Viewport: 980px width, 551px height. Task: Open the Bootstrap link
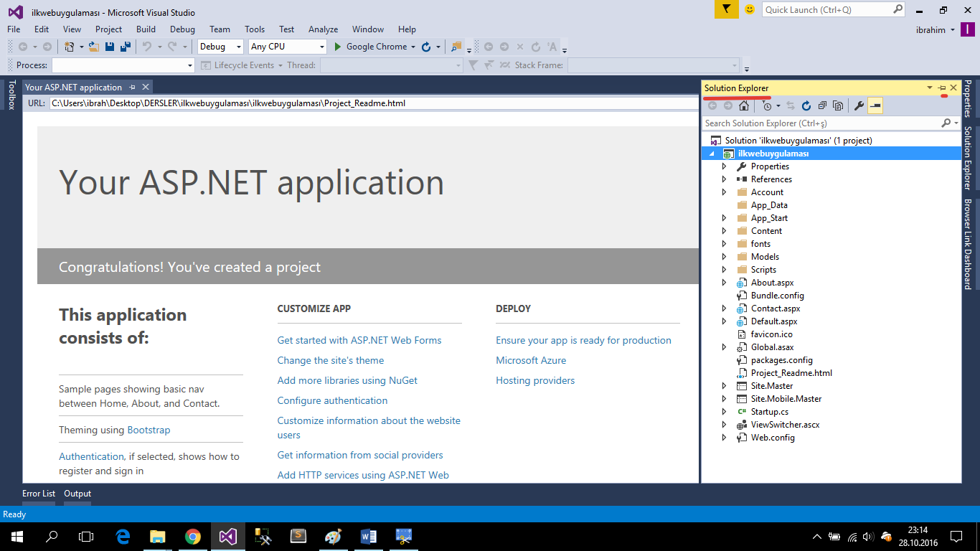(149, 430)
